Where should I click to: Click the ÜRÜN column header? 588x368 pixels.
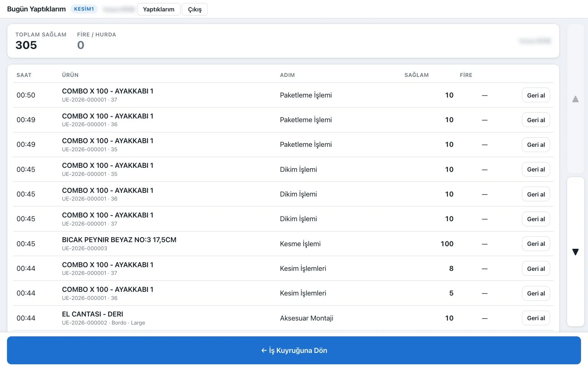[70, 75]
